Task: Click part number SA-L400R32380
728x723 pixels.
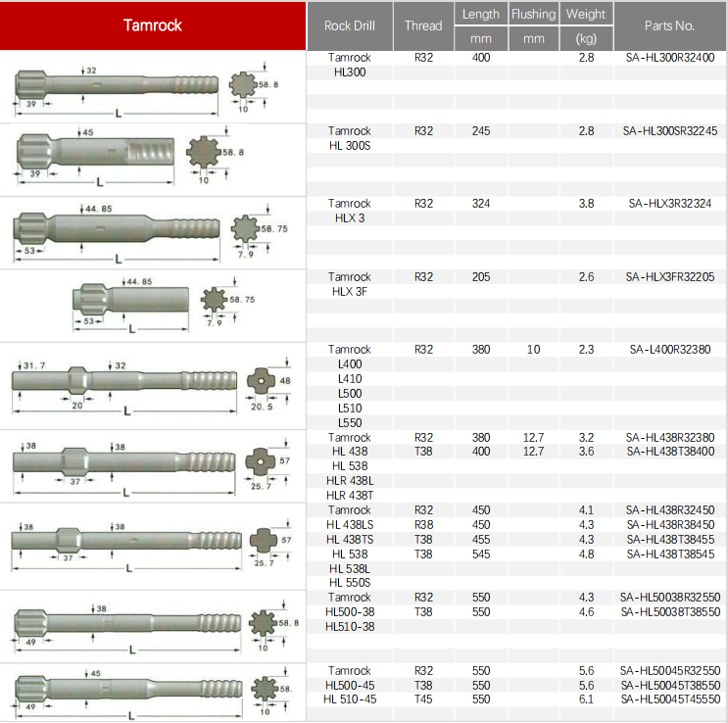Action: coord(670,349)
